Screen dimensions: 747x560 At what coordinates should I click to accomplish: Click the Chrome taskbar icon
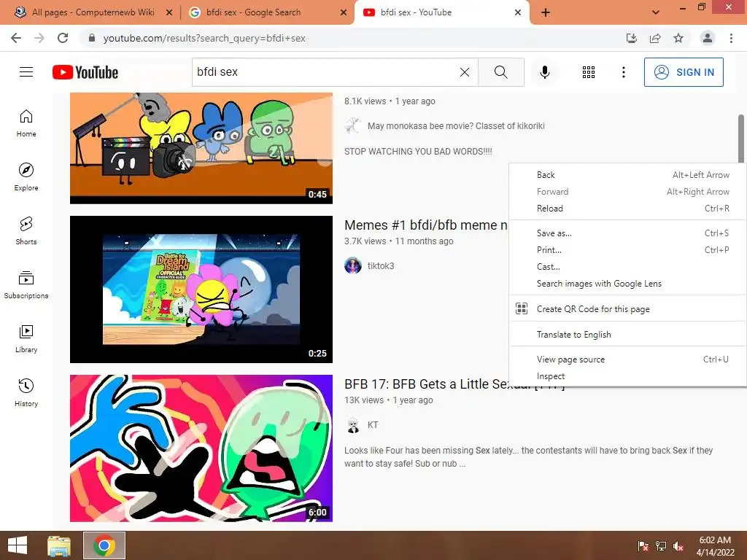(104, 545)
